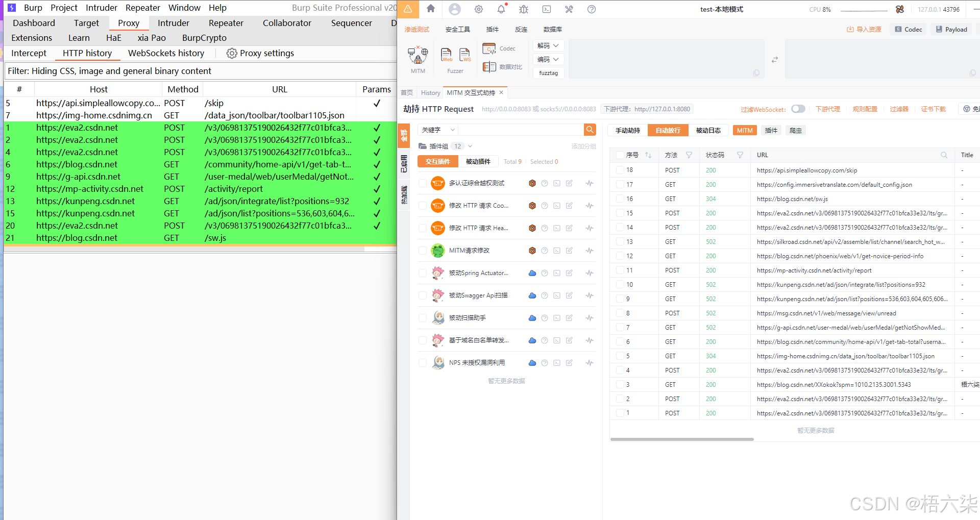This screenshot has height=520, width=980.
Task: Open the 关键字 search type dropdown
Action: pos(438,130)
